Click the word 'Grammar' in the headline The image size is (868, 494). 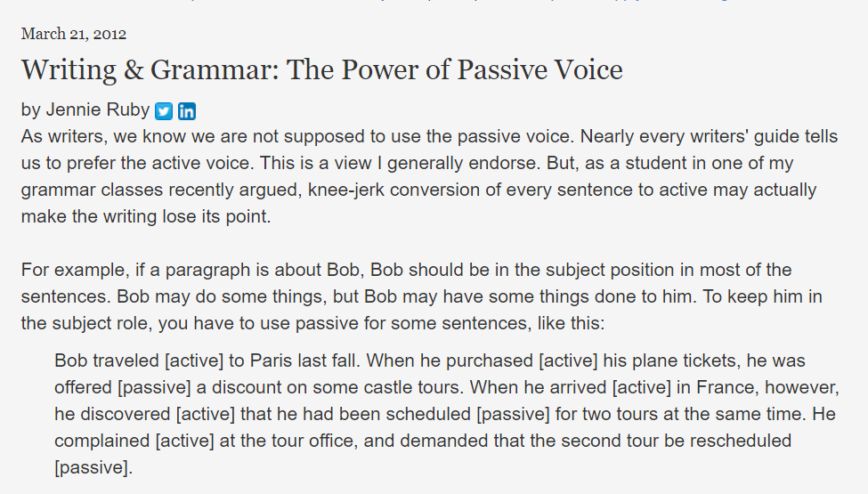click(x=215, y=70)
